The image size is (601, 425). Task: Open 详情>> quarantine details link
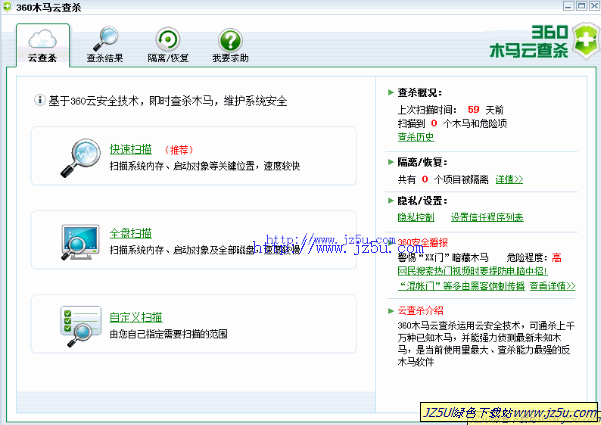pyautogui.click(x=509, y=179)
